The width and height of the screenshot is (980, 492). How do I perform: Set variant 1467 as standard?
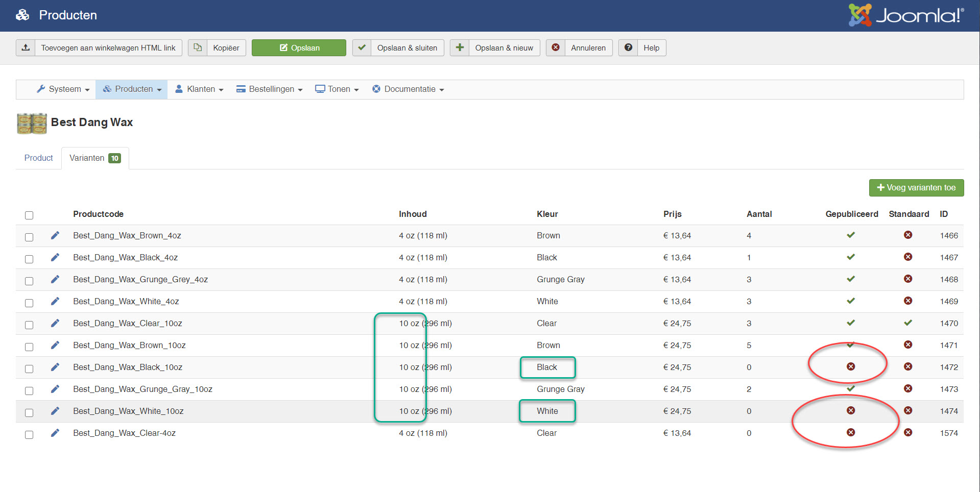[907, 257]
